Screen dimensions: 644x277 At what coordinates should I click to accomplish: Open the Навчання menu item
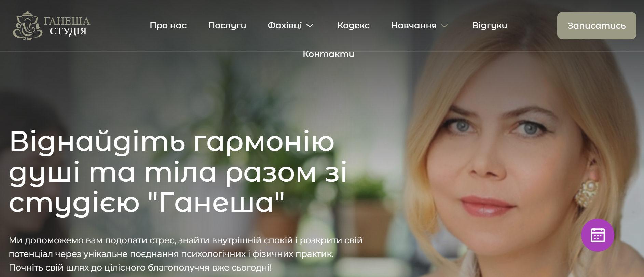[414, 25]
